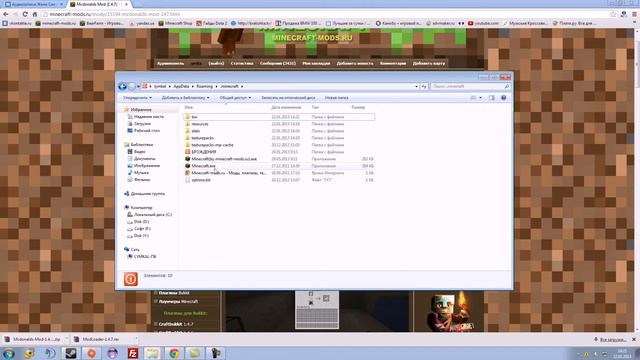Open the Add to library dropdown
The width and height of the screenshot is (640, 360).
[x=185, y=98]
